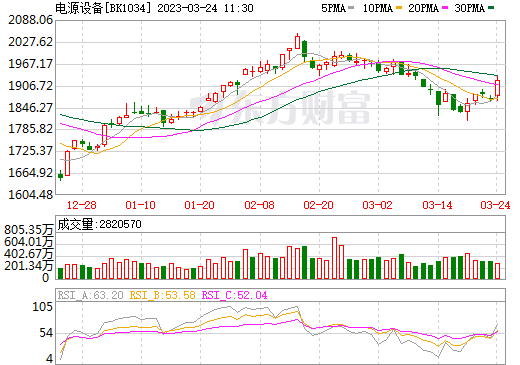Screen dimensions: 520x365
Task: Click the price axis value 1604.48
Action: pos(30,195)
